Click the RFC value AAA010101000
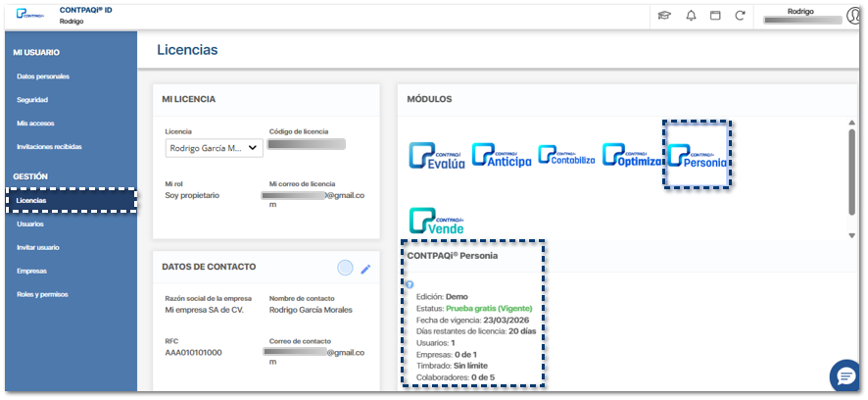The image size is (868, 400). [x=193, y=352]
